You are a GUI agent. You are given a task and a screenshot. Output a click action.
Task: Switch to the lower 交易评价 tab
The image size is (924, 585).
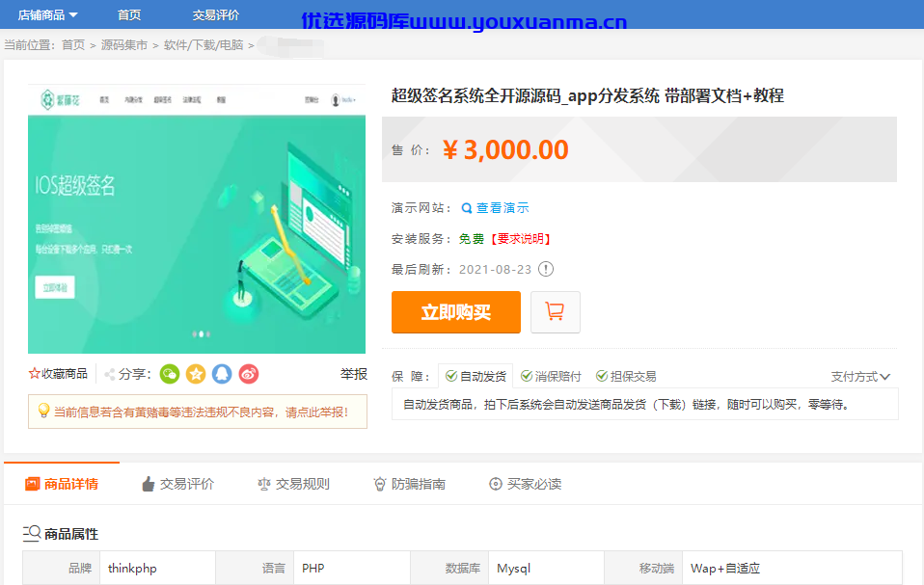click(178, 484)
